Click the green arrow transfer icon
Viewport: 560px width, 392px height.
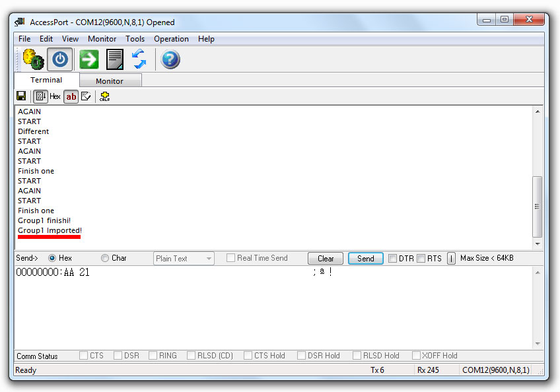tap(89, 59)
